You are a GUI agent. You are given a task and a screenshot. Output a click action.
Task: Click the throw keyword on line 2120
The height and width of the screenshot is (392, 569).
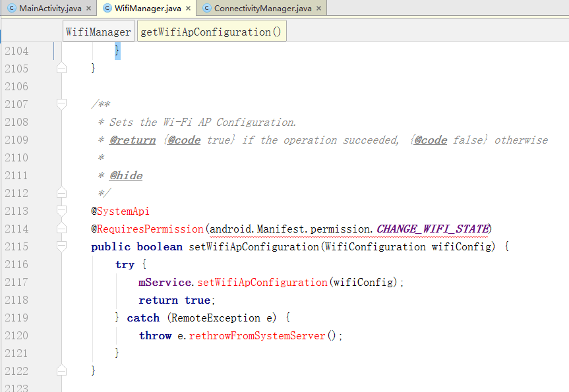tap(156, 335)
